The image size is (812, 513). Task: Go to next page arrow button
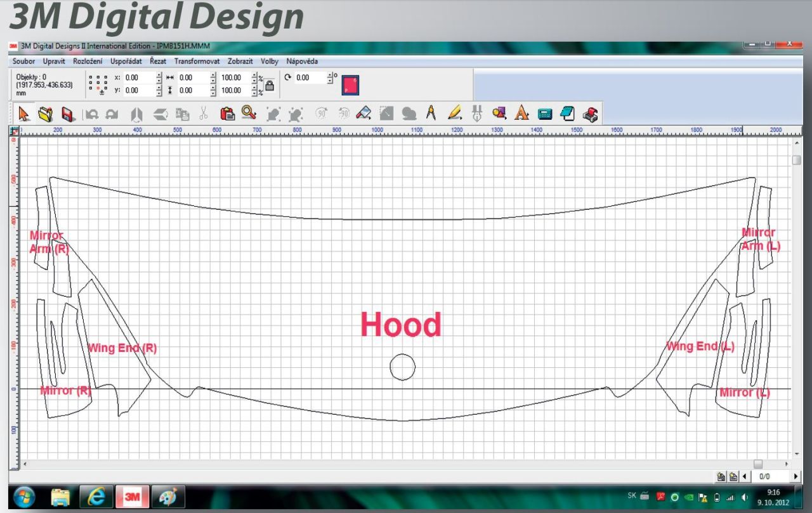796,476
